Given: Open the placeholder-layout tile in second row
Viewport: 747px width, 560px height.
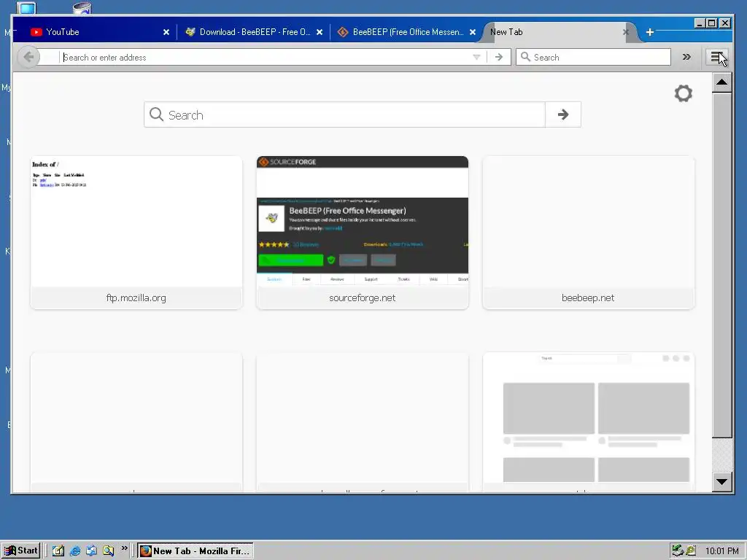Looking at the screenshot, I should click(589, 422).
